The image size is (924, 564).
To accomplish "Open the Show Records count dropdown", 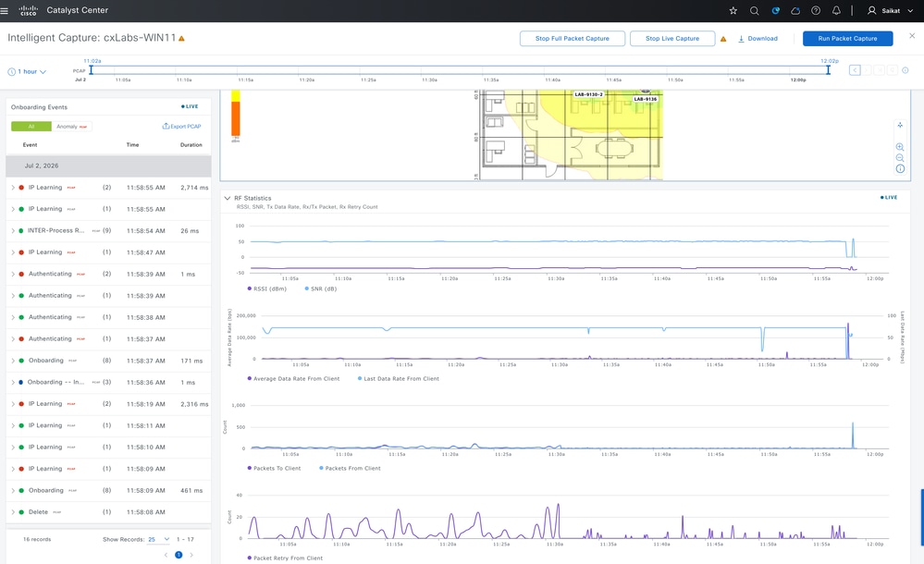I will pyautogui.click(x=158, y=539).
